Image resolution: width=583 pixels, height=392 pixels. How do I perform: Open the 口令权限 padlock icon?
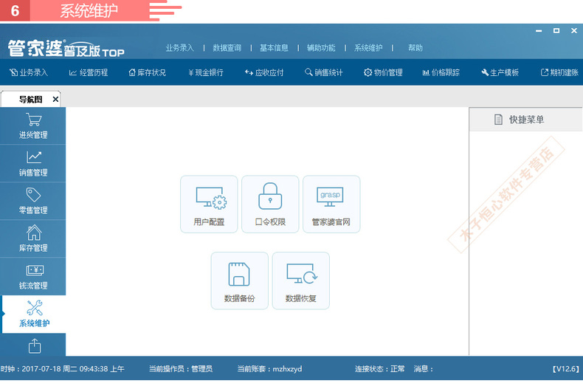pos(270,204)
